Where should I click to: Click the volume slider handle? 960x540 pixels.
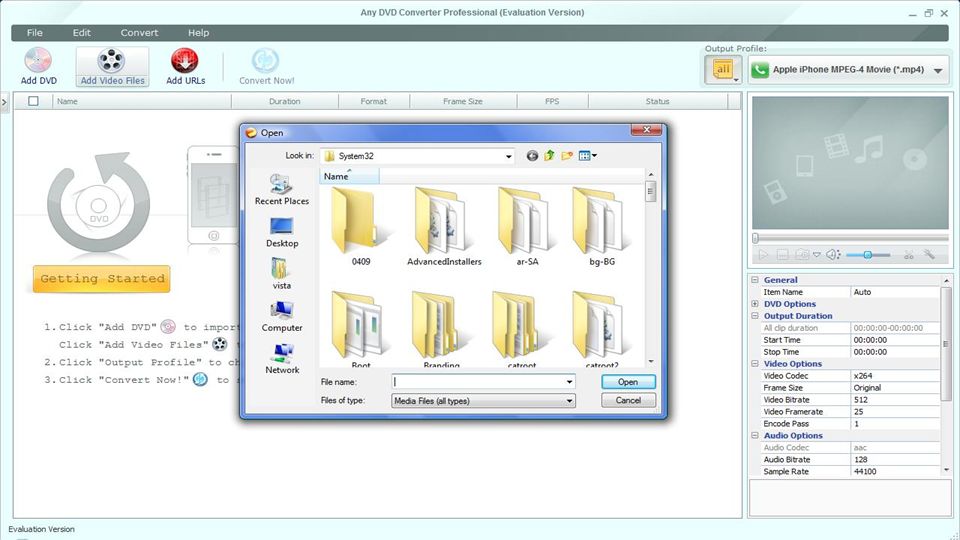pos(868,255)
